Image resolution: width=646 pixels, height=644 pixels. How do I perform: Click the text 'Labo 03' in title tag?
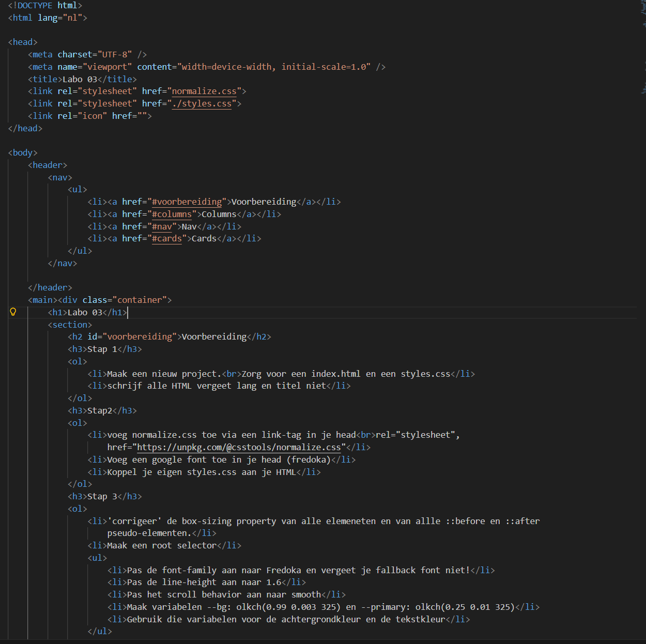pos(80,80)
